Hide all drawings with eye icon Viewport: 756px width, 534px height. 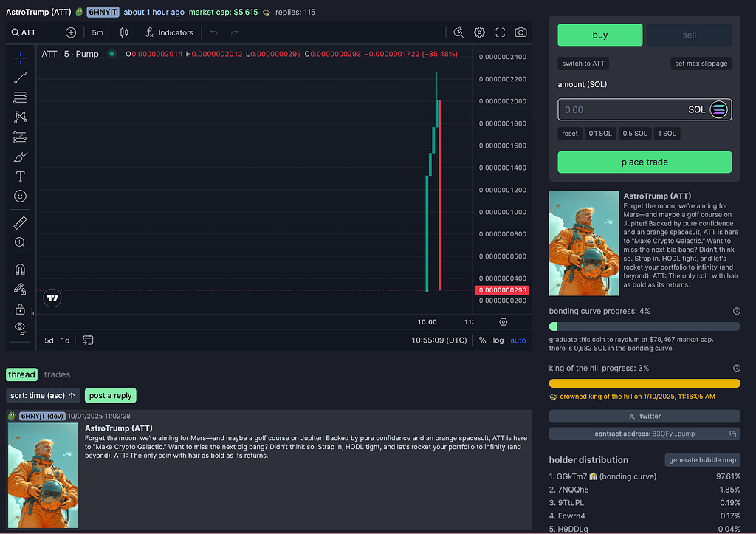pyautogui.click(x=20, y=328)
